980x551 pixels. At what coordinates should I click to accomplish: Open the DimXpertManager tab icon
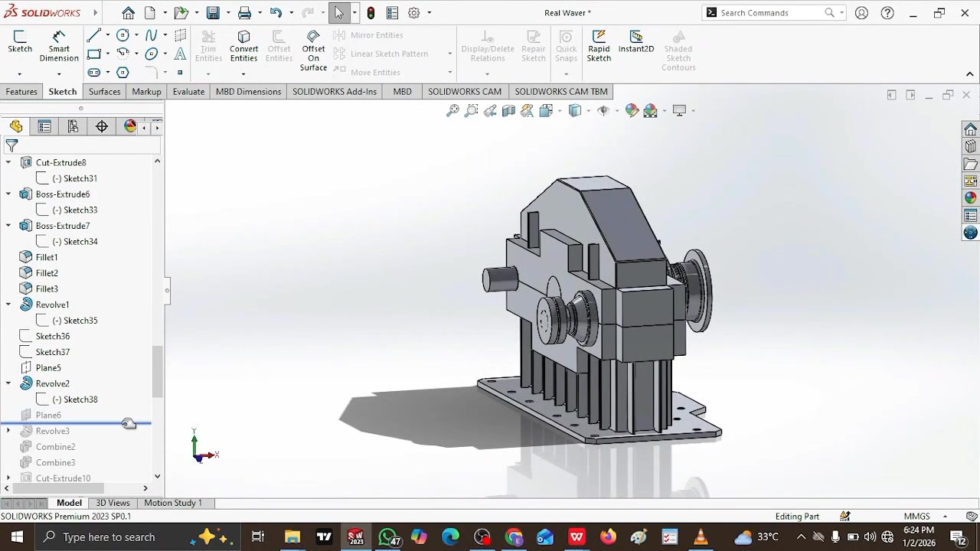(x=102, y=127)
